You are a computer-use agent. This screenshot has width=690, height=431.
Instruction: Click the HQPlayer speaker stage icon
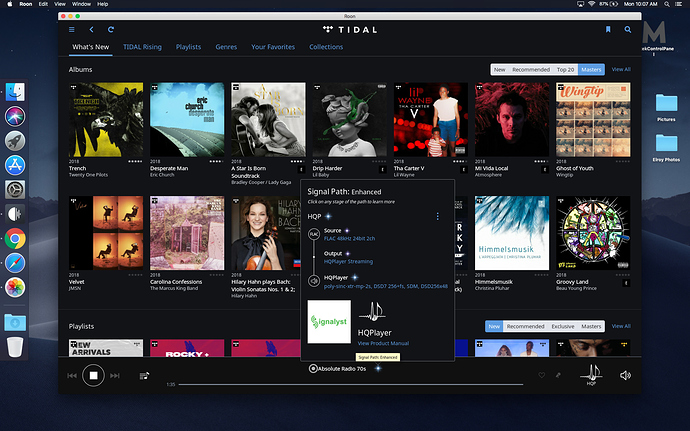point(314,281)
